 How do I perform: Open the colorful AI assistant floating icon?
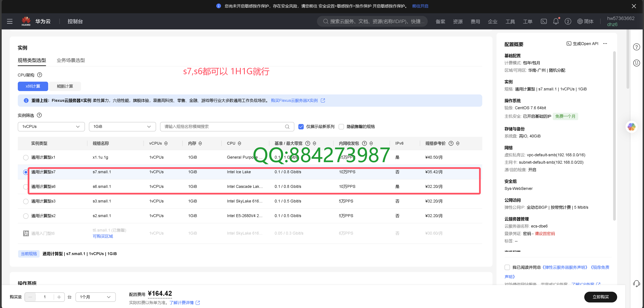[632, 127]
